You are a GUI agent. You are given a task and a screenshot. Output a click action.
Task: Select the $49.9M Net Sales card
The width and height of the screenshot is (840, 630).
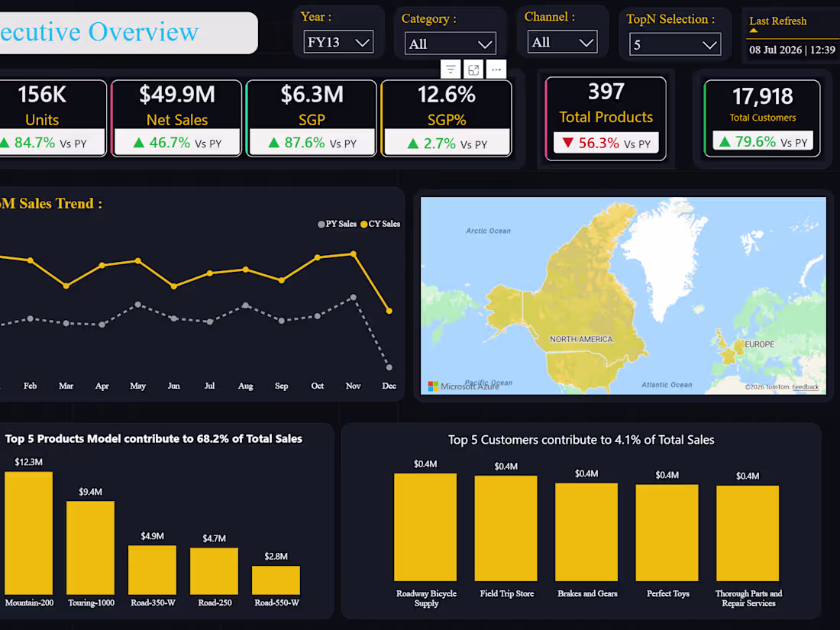(177, 118)
